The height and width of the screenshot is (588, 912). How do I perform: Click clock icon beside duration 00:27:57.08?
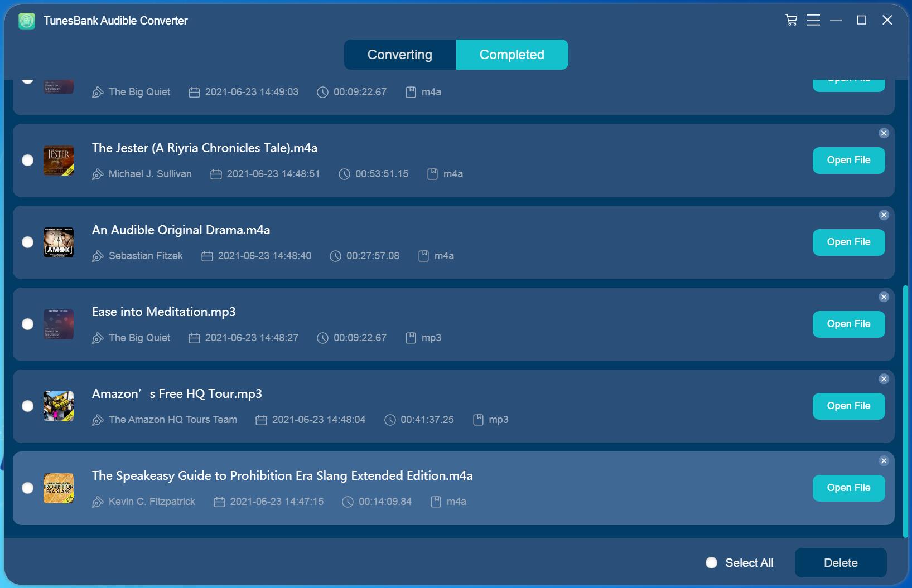pyautogui.click(x=336, y=256)
